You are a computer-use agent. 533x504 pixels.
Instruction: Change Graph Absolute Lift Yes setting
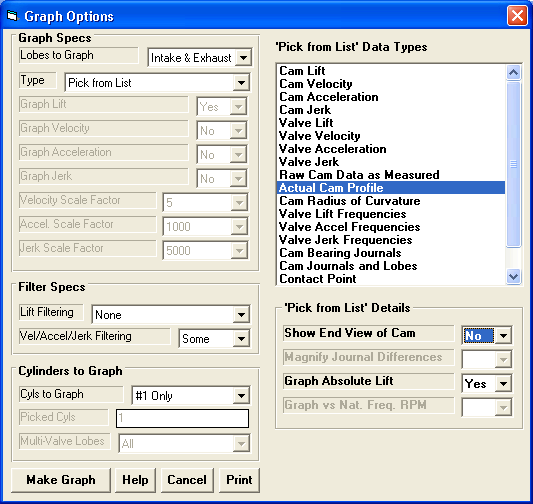[503, 384]
